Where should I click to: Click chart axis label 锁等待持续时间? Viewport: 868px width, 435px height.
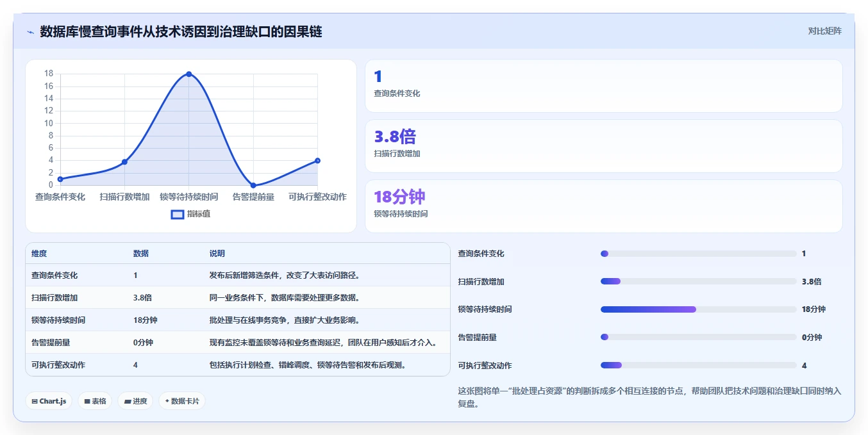(x=189, y=197)
